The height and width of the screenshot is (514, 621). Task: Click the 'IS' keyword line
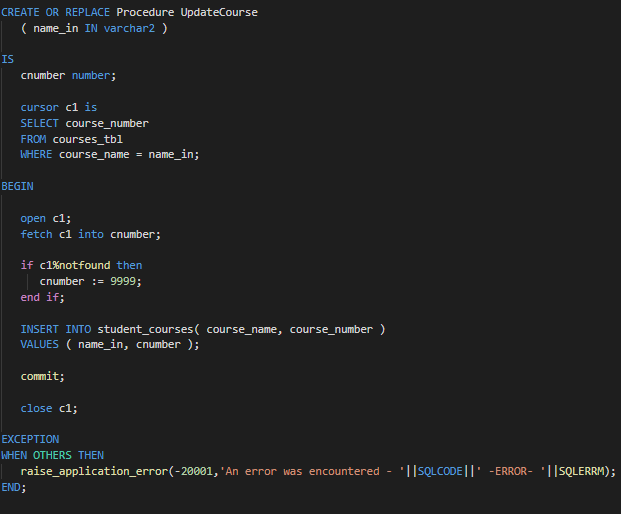pyautogui.click(x=8, y=59)
